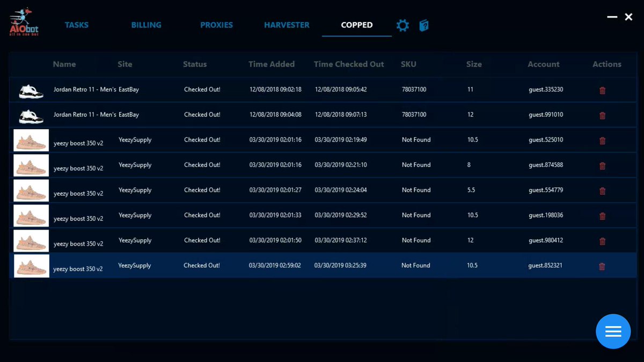Screen dimensions: 644x362
Task: Select the COPPED tab
Action: [357, 25]
